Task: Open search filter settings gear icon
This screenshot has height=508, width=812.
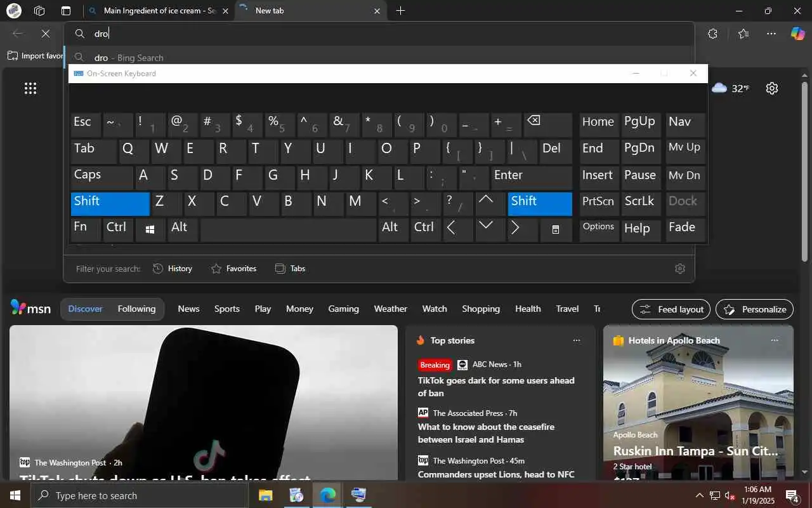Action: pyautogui.click(x=680, y=269)
